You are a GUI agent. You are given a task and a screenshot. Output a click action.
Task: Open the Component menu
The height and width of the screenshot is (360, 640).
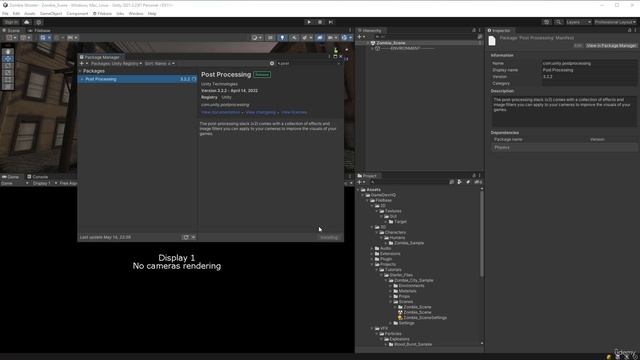click(77, 13)
